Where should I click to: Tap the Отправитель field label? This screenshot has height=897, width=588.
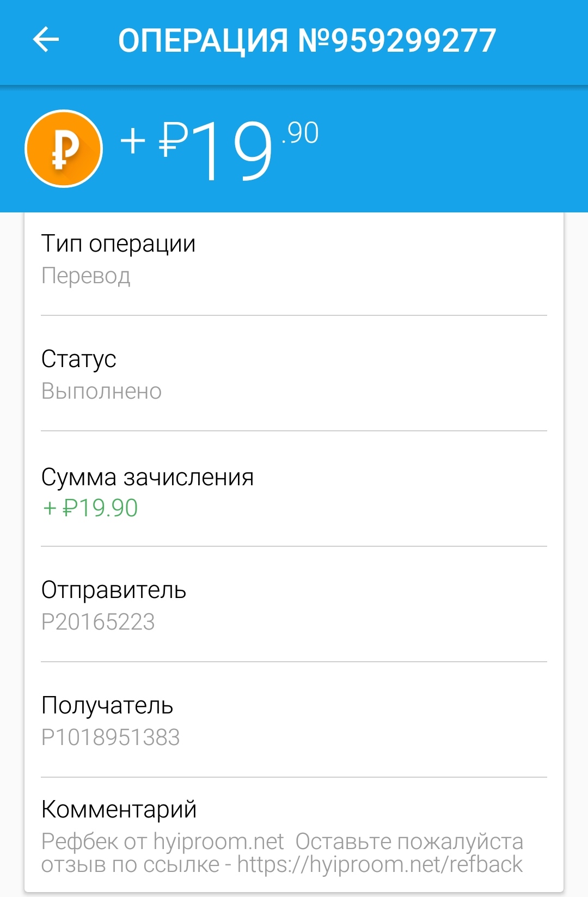click(x=114, y=590)
